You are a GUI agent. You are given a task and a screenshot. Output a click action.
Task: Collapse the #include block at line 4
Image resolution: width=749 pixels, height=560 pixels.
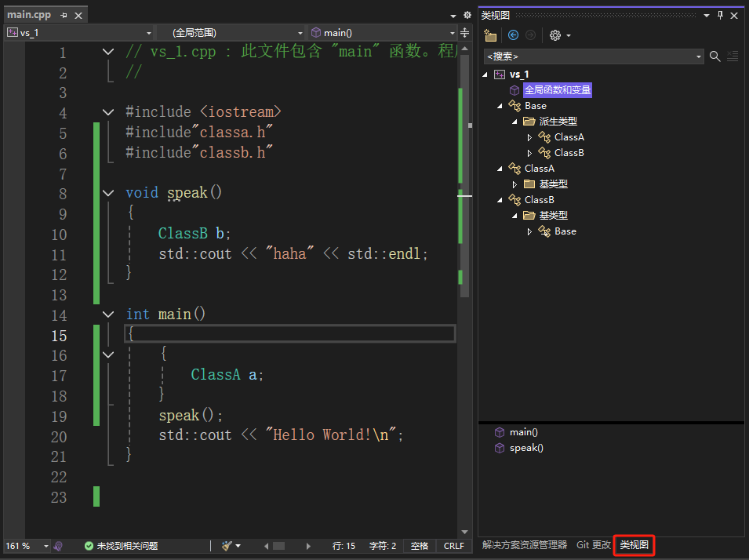108,112
